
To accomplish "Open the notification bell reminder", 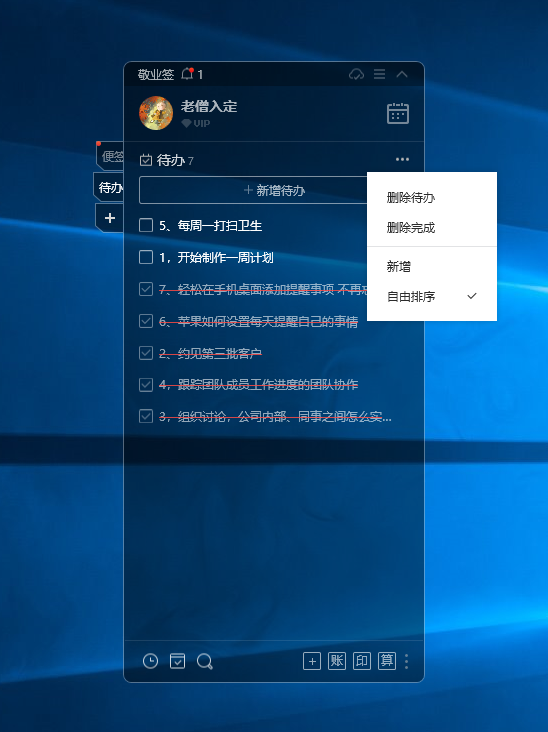I will (188, 74).
